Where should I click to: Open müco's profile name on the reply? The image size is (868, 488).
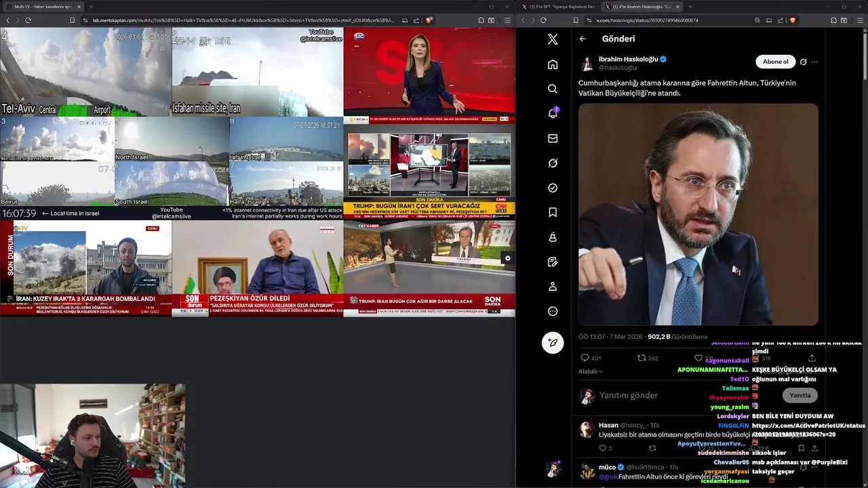[x=607, y=467]
